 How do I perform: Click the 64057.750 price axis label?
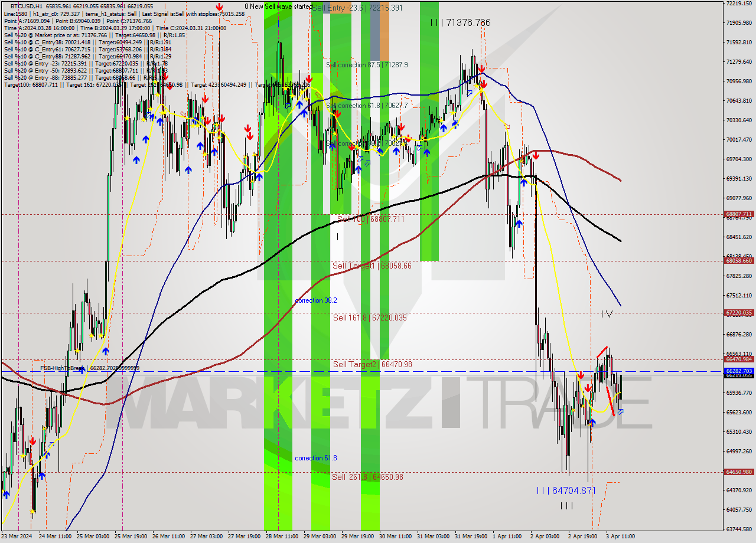tap(739, 510)
